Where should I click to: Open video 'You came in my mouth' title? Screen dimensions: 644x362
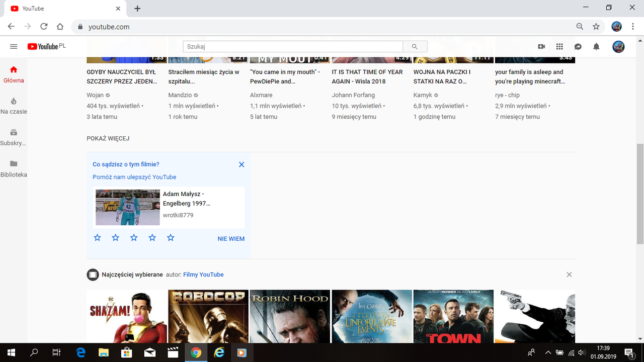285,76
